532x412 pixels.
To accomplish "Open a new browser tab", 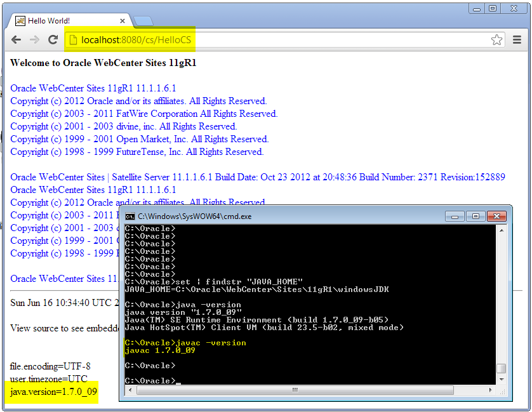I will click(143, 21).
